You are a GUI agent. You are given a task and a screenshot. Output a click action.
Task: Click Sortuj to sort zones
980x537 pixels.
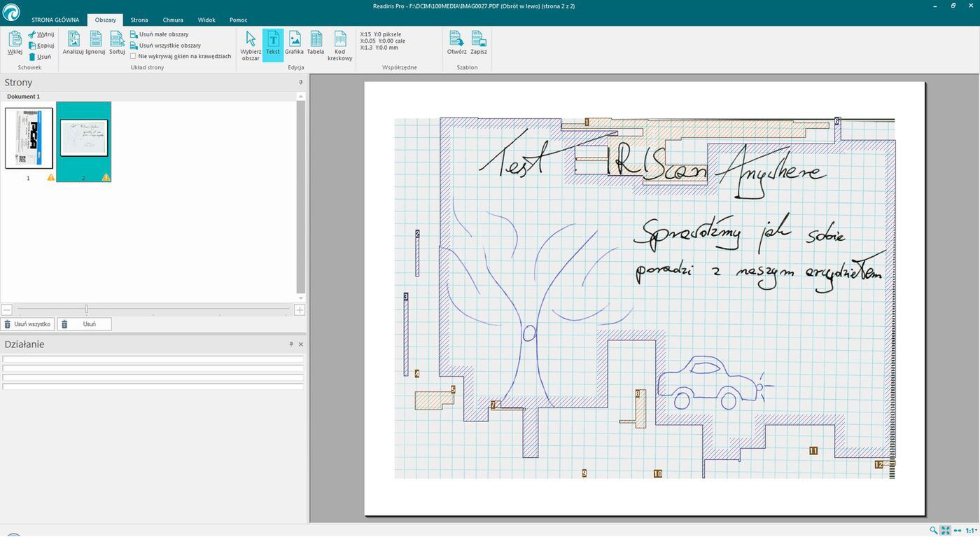tap(117, 43)
